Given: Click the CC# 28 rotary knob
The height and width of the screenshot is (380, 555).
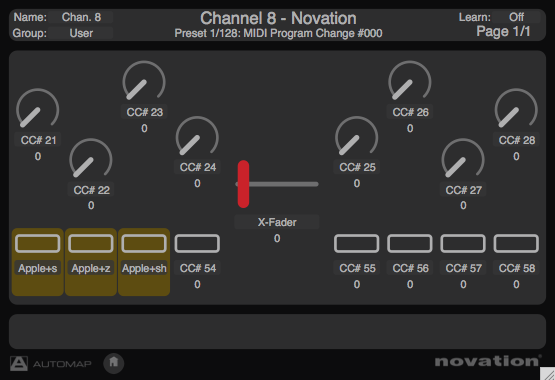Looking at the screenshot, I should pos(516,109).
